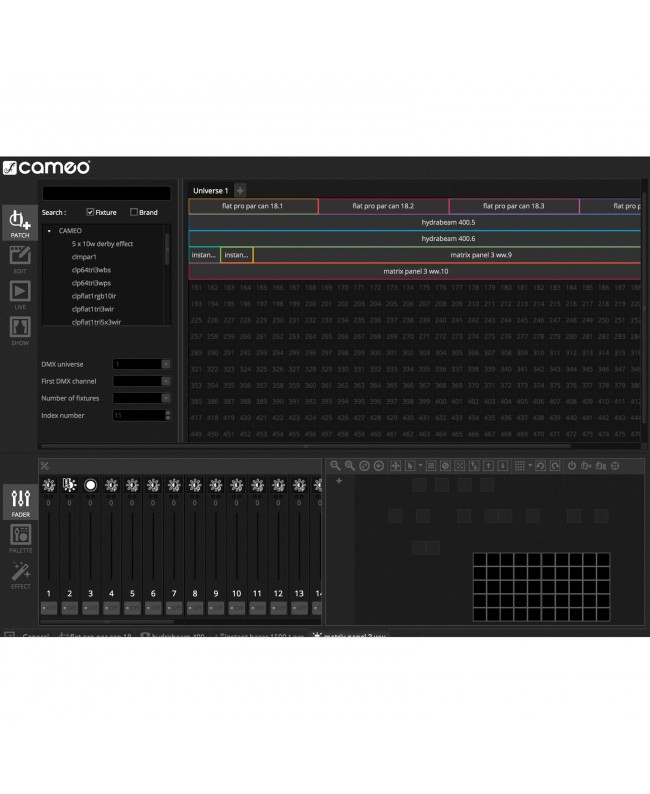The width and height of the screenshot is (650, 794).
Task: Select 'clpflat1rgb10ir' fixture in list
Action: click(94, 296)
